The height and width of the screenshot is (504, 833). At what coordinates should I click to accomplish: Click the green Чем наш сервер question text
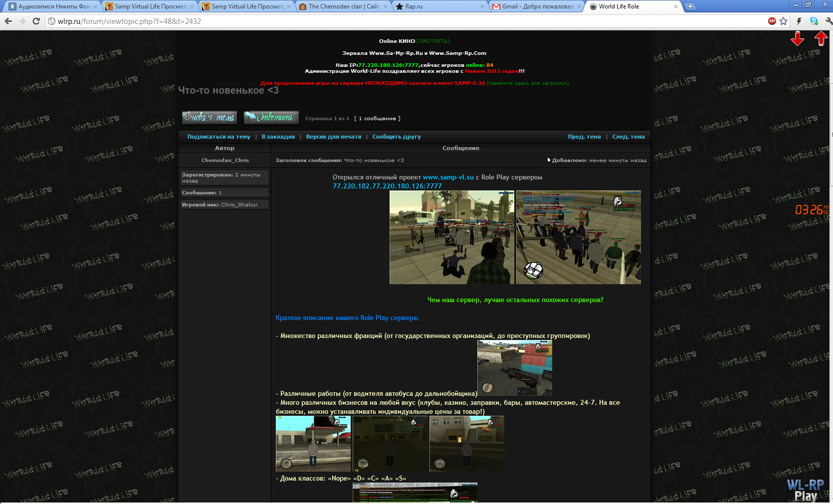click(515, 300)
